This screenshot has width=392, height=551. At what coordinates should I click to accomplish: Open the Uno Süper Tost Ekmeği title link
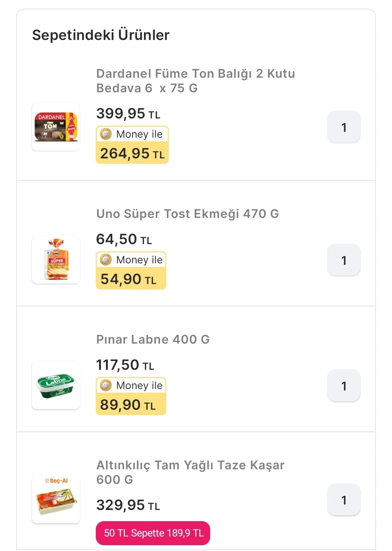(187, 214)
